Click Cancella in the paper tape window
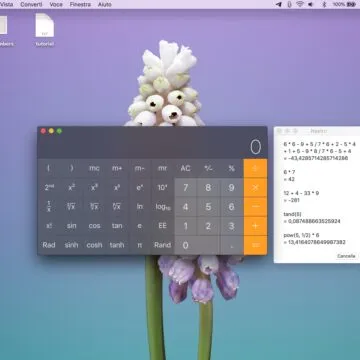The height and width of the screenshot is (360, 360). tap(346, 256)
